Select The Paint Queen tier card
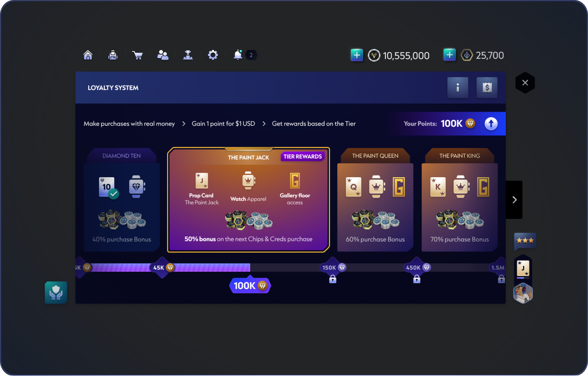 tap(375, 200)
